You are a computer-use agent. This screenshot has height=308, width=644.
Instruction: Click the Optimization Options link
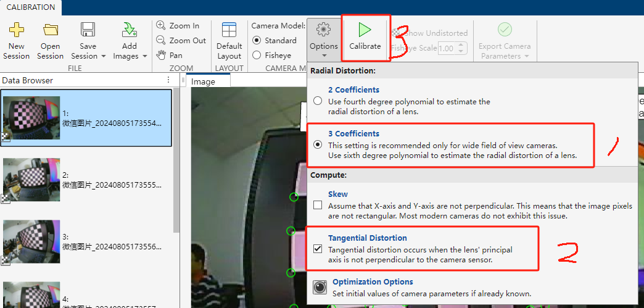pyautogui.click(x=373, y=281)
